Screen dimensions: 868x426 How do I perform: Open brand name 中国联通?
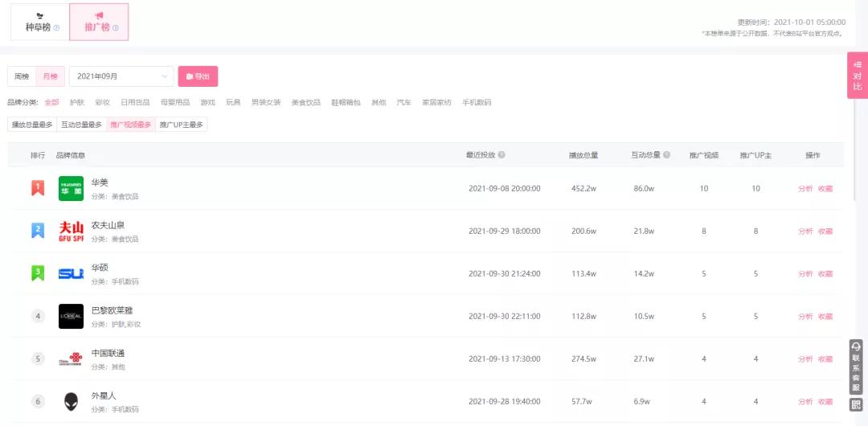[108, 354]
